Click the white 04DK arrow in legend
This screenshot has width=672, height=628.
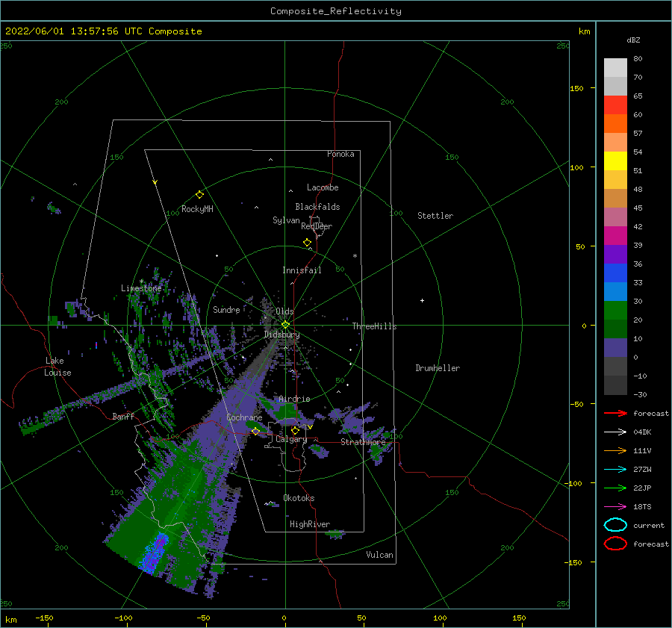(x=615, y=432)
